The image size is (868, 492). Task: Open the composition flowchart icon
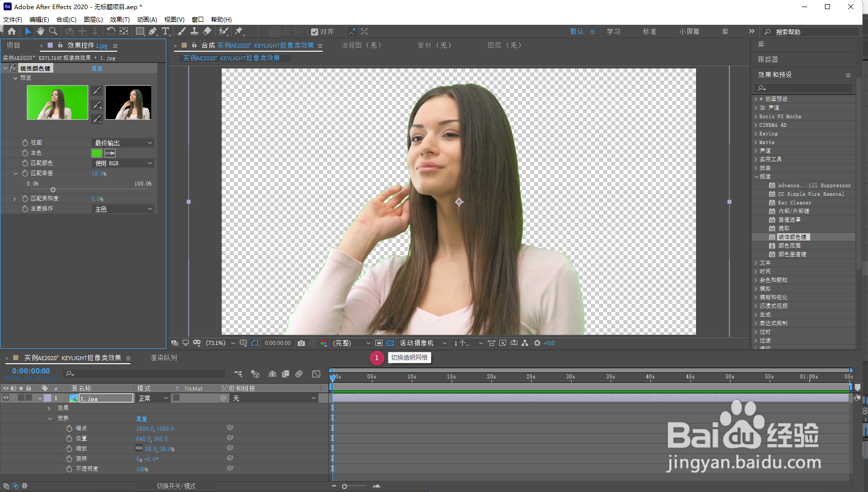(x=525, y=343)
